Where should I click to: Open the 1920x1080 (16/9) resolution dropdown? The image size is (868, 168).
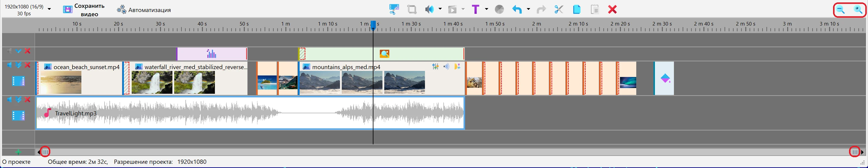coord(49,9)
